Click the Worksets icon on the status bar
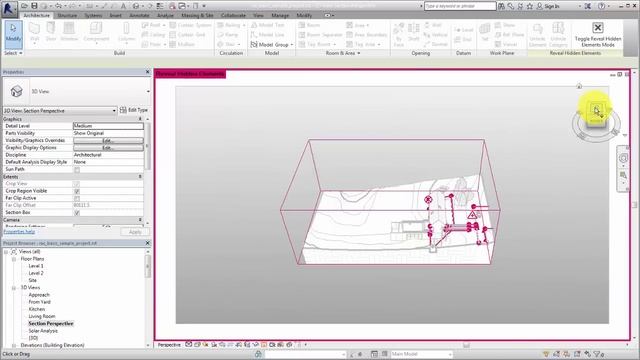This screenshot has height=360, width=640. coord(258,354)
